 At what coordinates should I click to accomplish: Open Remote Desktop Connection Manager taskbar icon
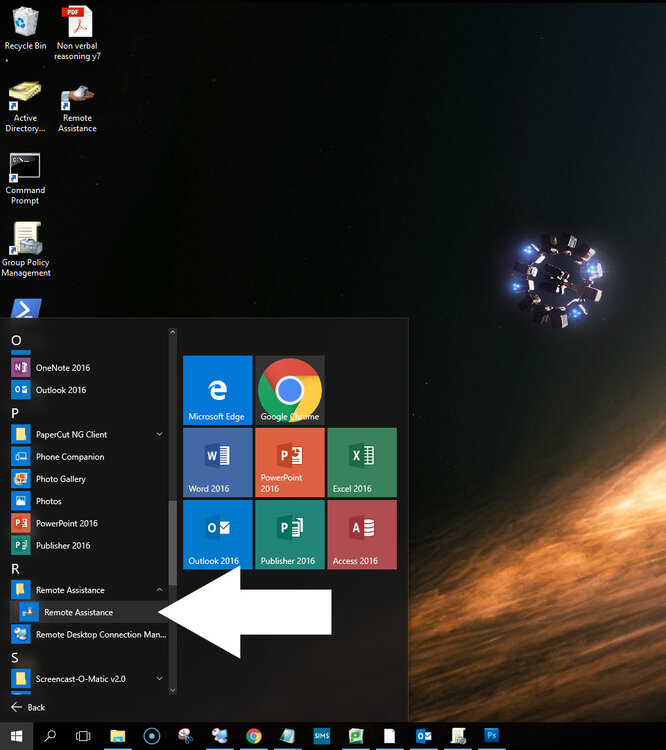[x=220, y=736]
